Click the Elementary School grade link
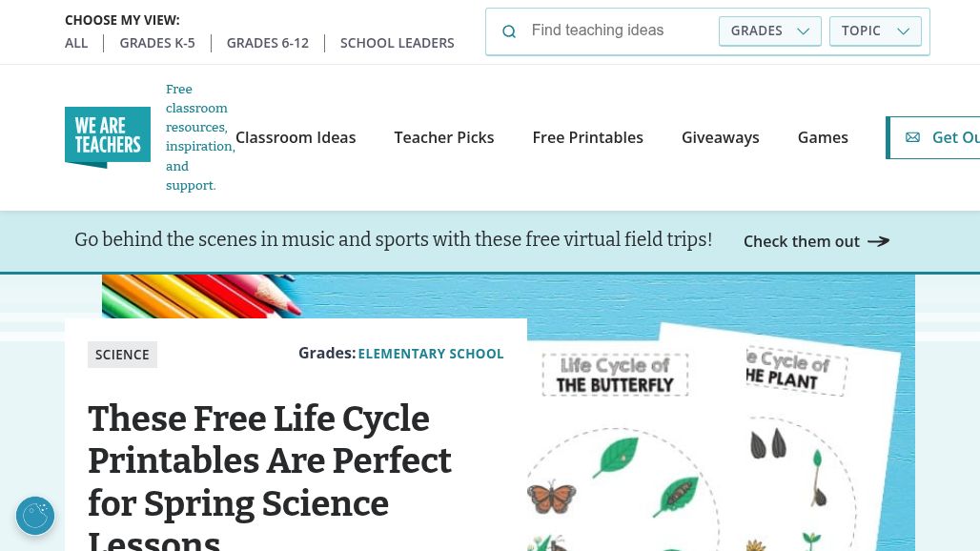The width and height of the screenshot is (980, 551). pos(431,354)
